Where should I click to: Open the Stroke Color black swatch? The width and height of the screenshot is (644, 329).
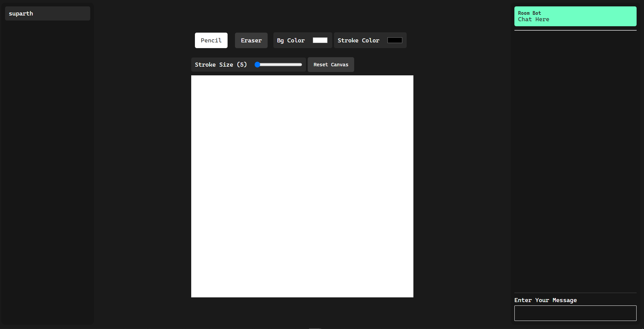click(395, 40)
